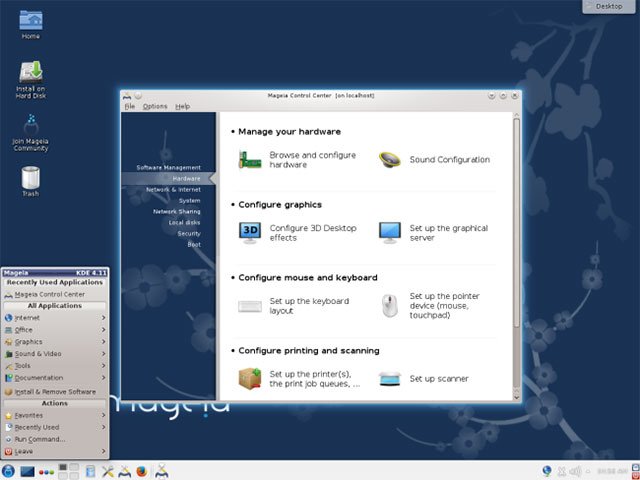640x480 pixels.
Task: Open graphical server monitor icon
Action: tap(389, 233)
